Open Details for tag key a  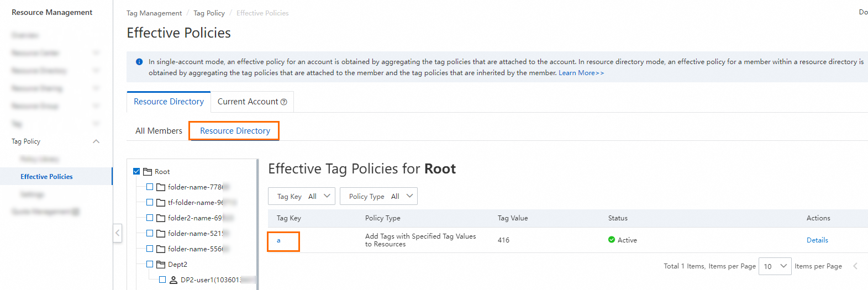(817, 240)
